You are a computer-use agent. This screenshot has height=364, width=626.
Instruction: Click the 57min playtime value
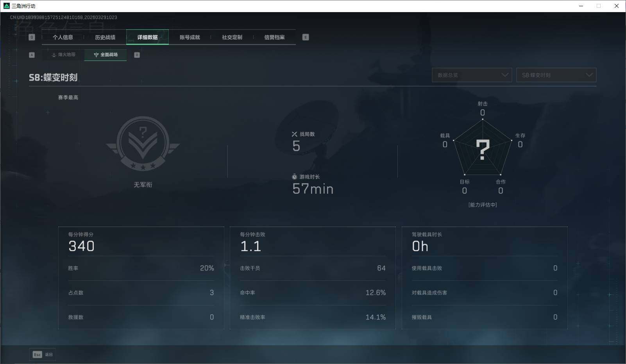pyautogui.click(x=313, y=189)
